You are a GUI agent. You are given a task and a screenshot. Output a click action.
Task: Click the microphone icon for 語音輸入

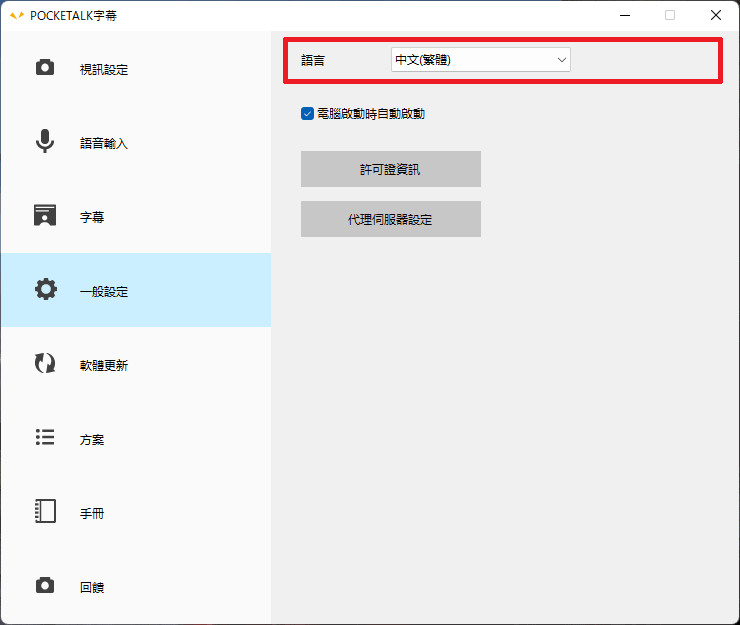pyautogui.click(x=45, y=142)
